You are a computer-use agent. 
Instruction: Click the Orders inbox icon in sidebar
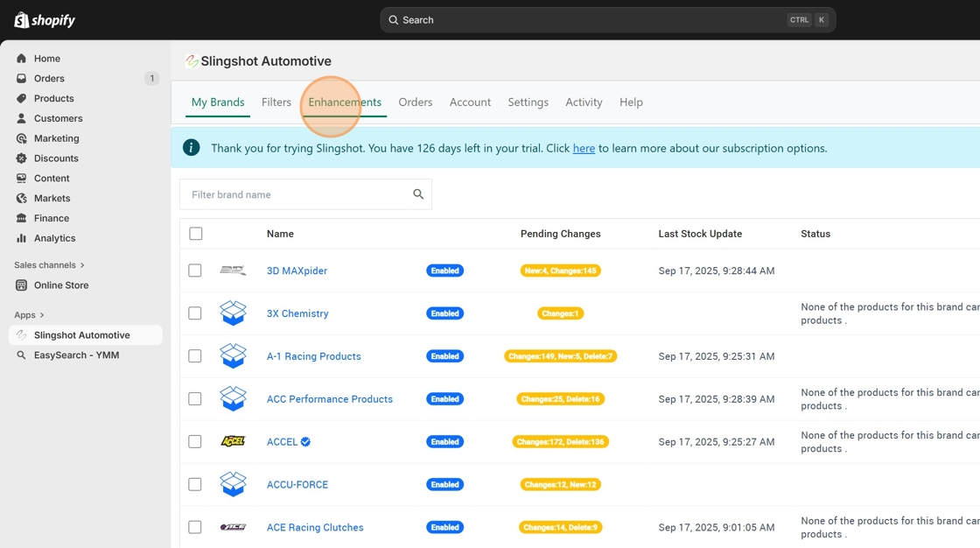pyautogui.click(x=21, y=78)
